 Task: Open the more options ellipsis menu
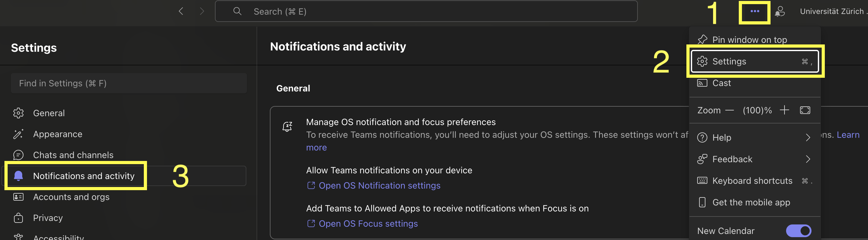754,11
